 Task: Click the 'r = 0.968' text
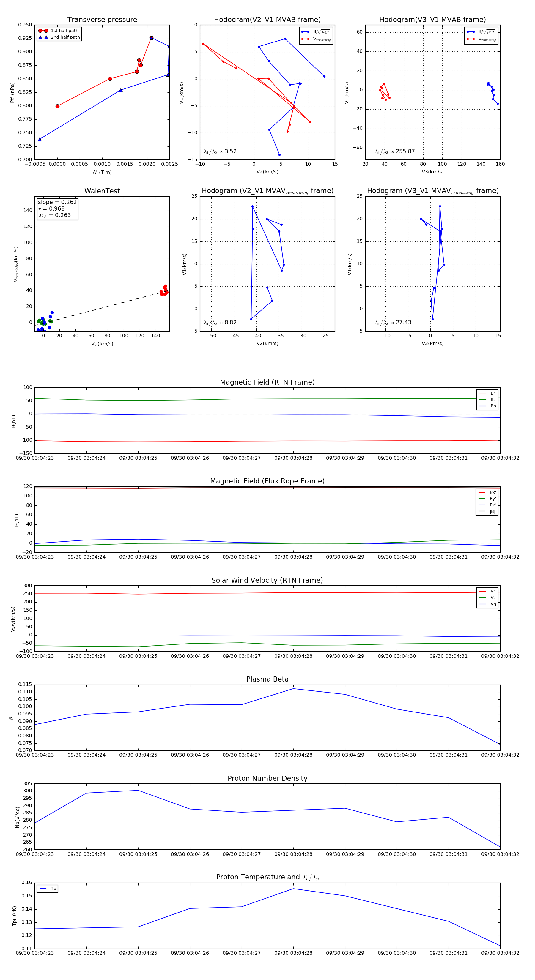(x=51, y=208)
